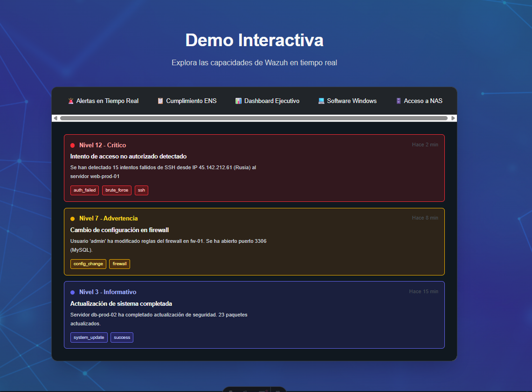
Task: Click the siren icon on Alertas tab
Action: point(70,101)
